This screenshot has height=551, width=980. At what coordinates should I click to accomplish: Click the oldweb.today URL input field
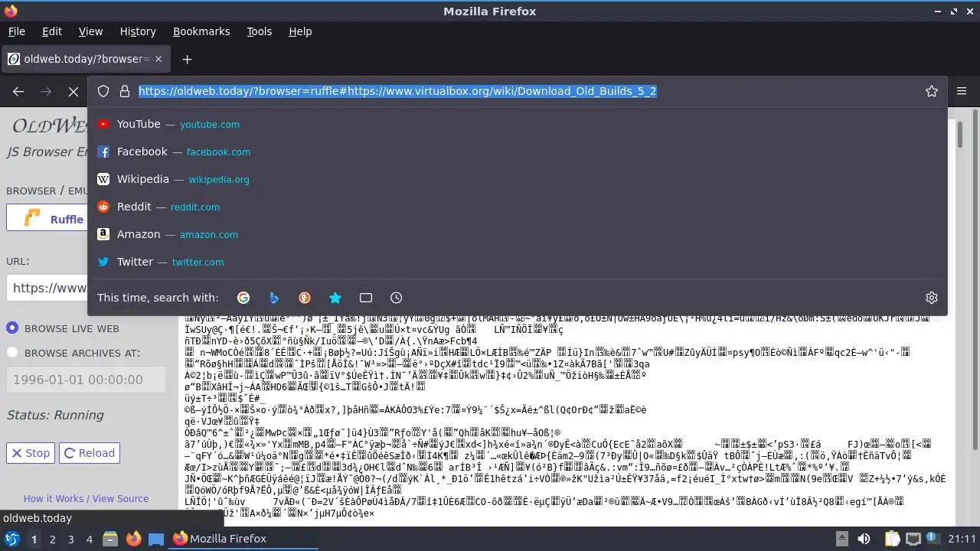coord(47,289)
